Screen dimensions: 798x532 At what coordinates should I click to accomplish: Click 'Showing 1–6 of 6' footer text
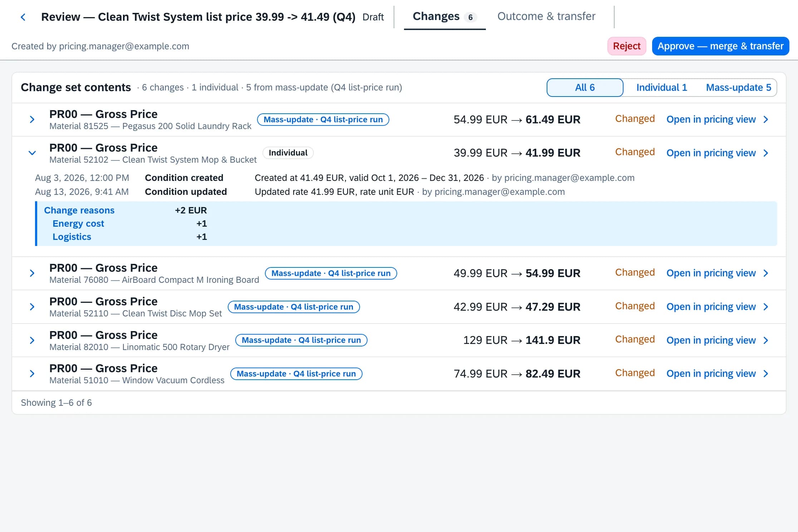(56, 403)
